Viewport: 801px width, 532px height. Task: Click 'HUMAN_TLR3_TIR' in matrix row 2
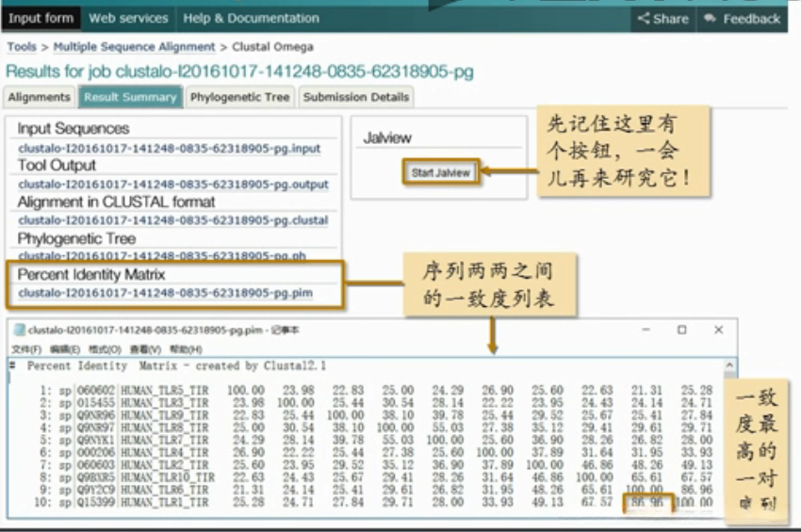[x=164, y=403]
